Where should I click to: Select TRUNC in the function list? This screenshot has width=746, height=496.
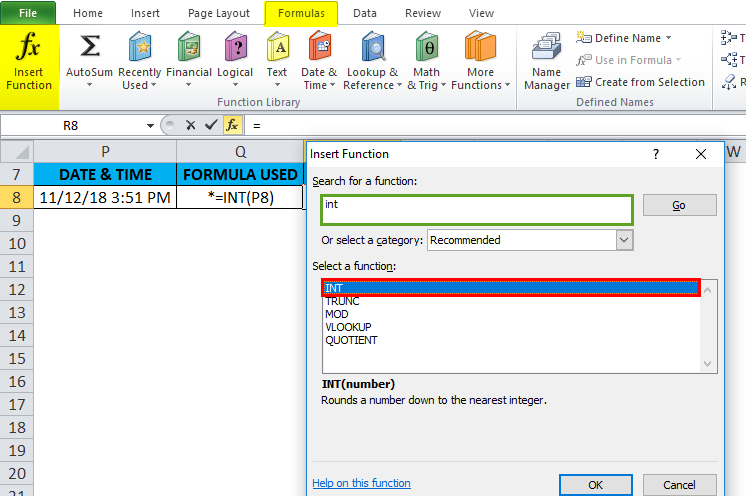(x=342, y=301)
